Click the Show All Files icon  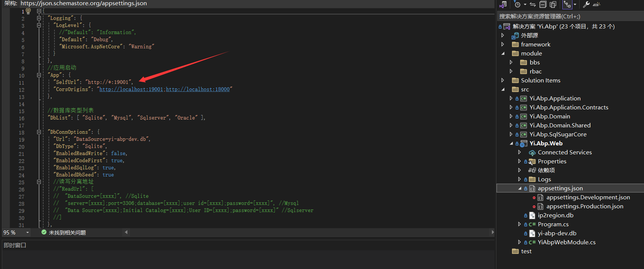pyautogui.click(x=553, y=4)
